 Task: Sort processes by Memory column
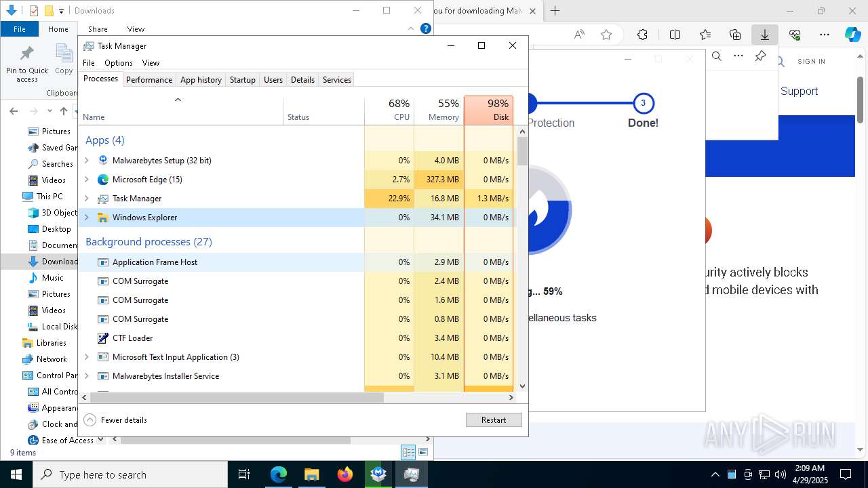[x=439, y=110]
